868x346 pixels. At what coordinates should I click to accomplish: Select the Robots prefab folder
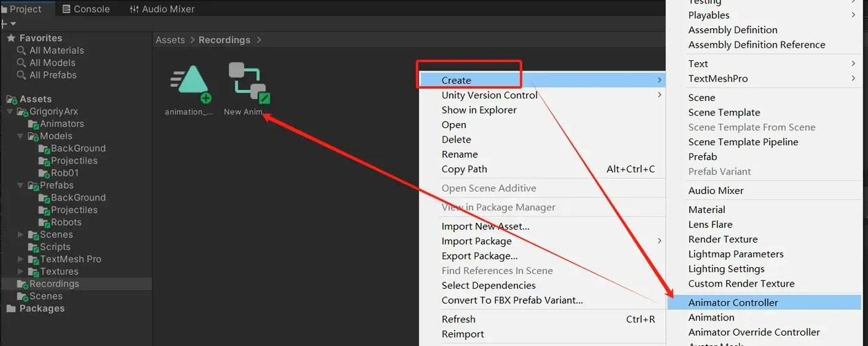pyautogui.click(x=66, y=222)
